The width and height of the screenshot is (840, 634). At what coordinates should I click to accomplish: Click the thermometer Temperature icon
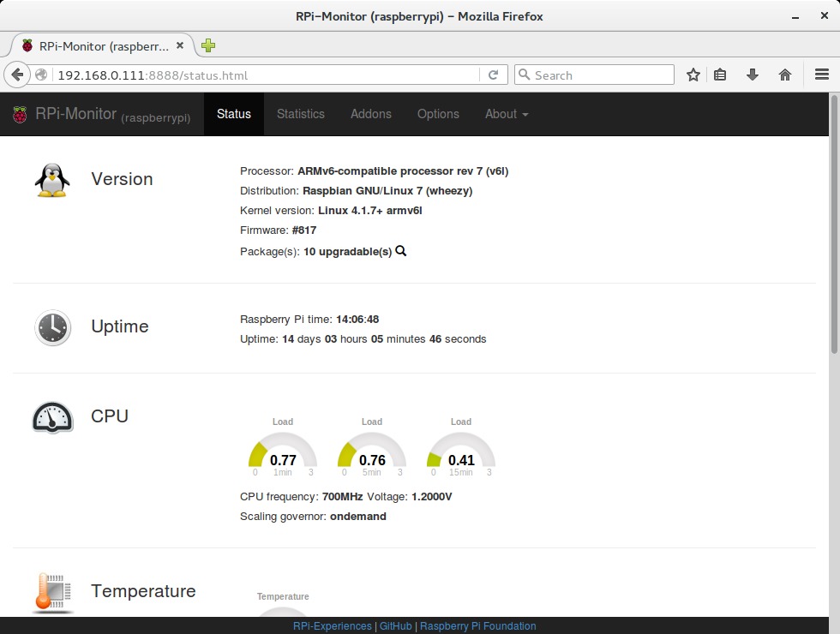[51, 592]
